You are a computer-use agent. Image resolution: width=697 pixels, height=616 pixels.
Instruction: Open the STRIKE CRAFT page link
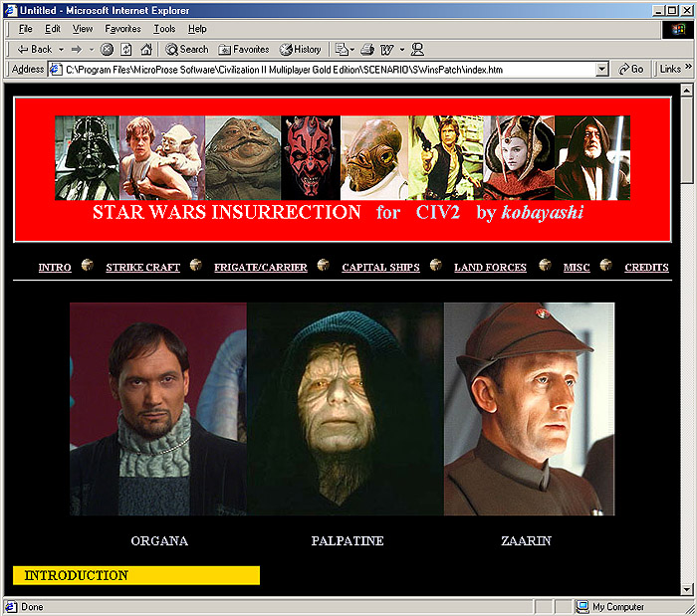click(142, 268)
